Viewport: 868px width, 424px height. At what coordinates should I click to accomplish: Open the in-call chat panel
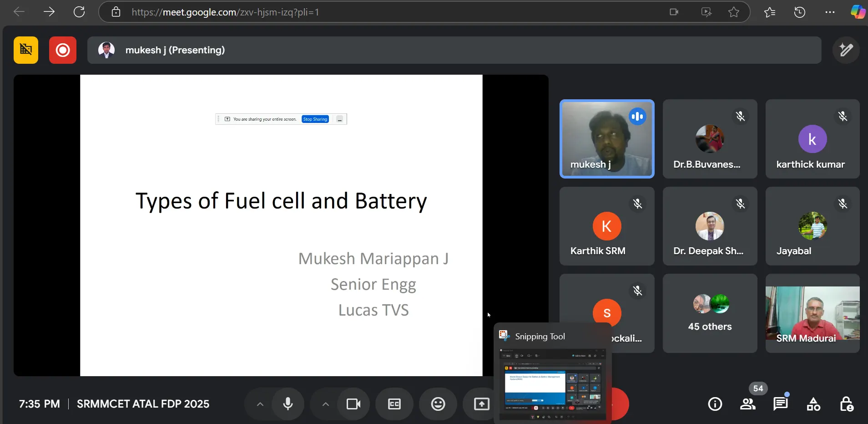coord(780,404)
